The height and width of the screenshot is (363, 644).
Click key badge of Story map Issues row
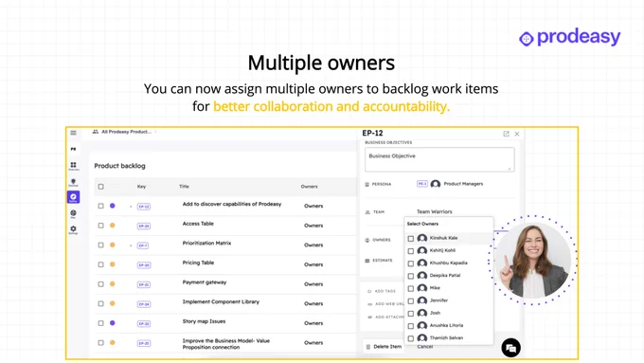pos(144,323)
